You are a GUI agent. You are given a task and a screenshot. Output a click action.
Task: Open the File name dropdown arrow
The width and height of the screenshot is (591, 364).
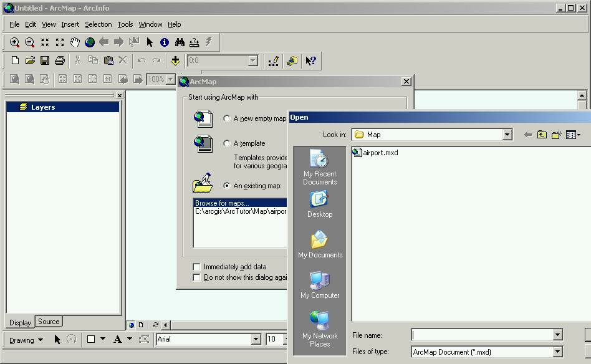coord(557,335)
